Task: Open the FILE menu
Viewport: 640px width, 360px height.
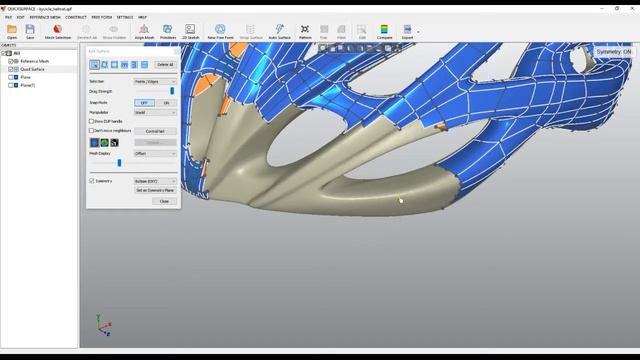Action: (9, 17)
